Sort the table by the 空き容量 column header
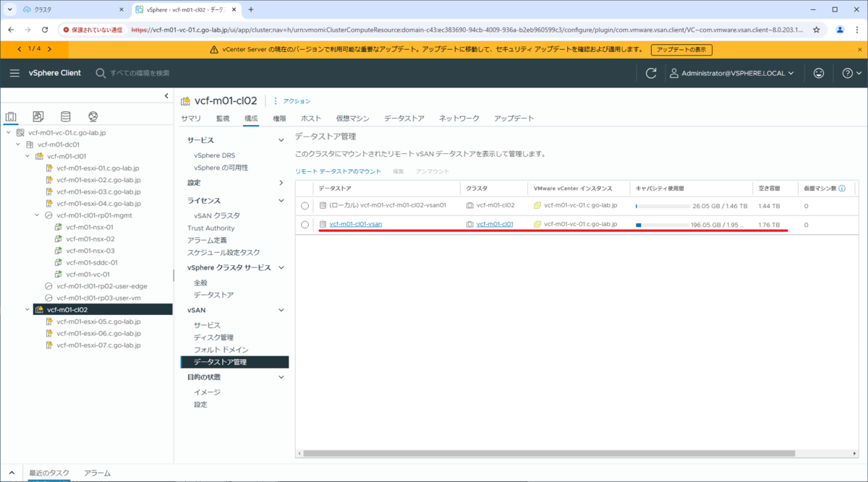The image size is (868, 482). (769, 188)
